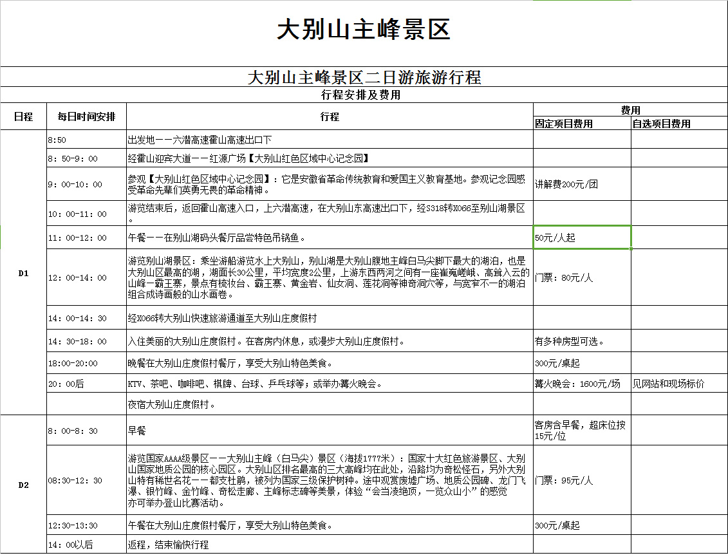Click the D1 day cell
The height and width of the screenshot is (560, 728).
point(23,273)
